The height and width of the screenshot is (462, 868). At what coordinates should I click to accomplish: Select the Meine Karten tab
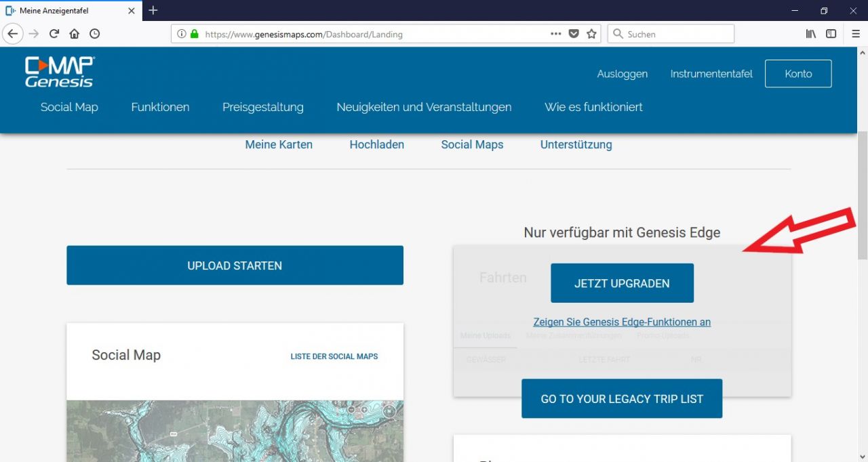[279, 144]
